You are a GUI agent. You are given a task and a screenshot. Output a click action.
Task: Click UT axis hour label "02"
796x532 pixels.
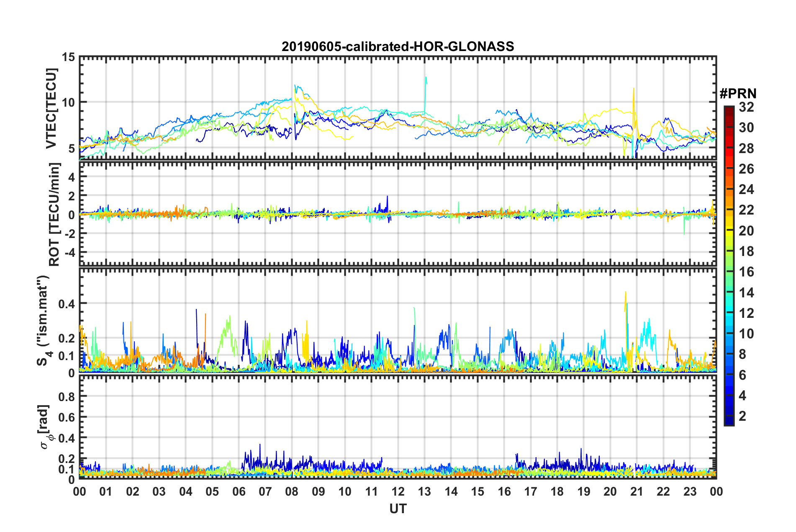133,492
